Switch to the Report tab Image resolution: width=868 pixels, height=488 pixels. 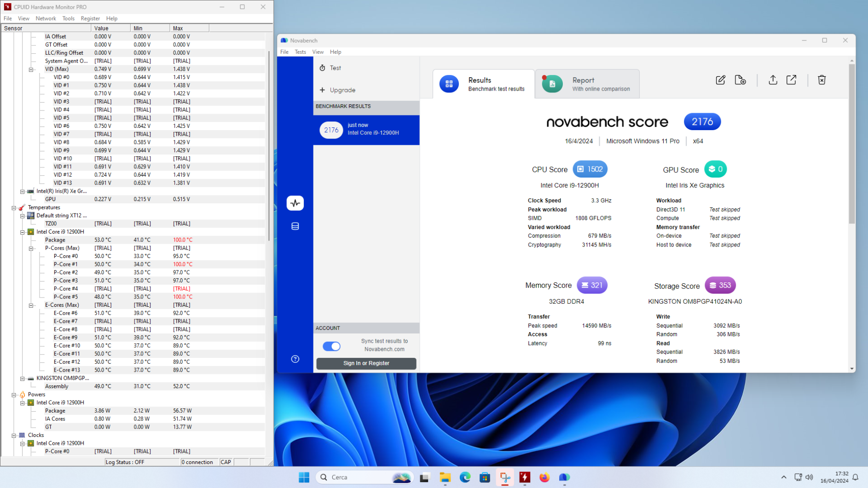click(x=587, y=84)
